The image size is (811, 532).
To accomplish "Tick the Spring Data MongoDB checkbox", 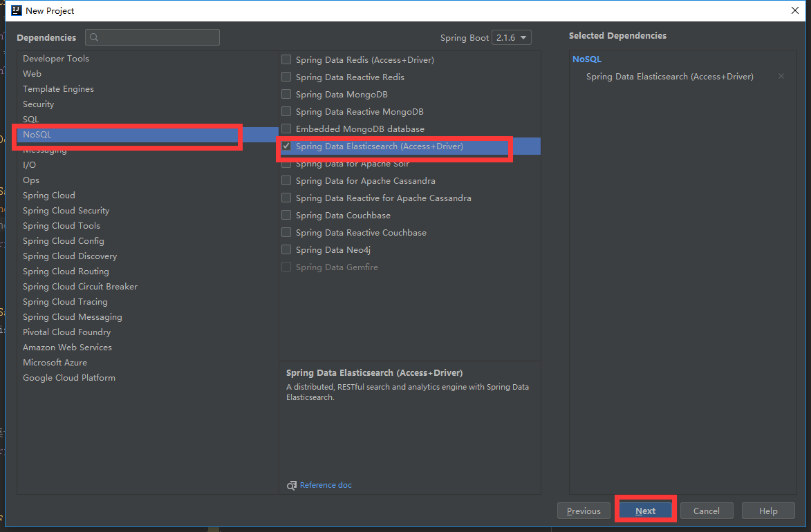I will (x=286, y=94).
